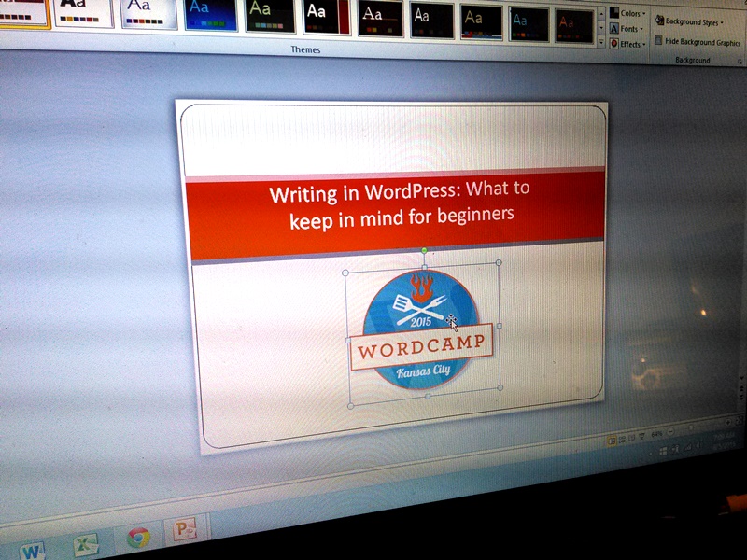The width and height of the screenshot is (747, 560).
Task: Apply the light theme with serif Aa
Action: (149, 13)
